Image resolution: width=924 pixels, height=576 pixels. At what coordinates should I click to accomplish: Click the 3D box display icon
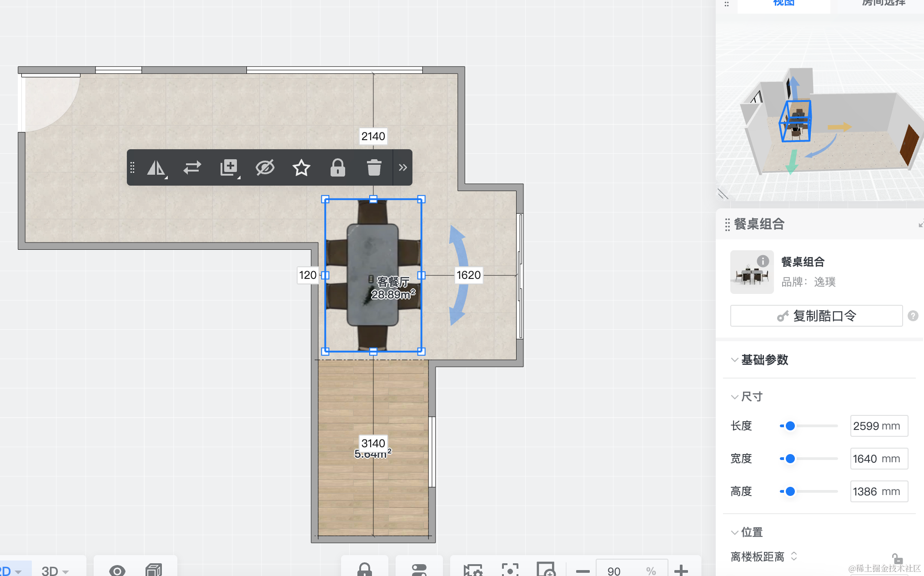tap(154, 570)
